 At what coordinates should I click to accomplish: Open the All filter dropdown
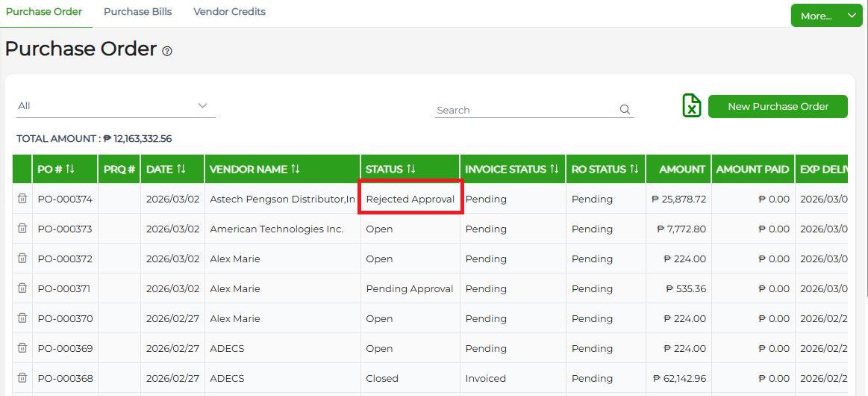click(x=116, y=106)
